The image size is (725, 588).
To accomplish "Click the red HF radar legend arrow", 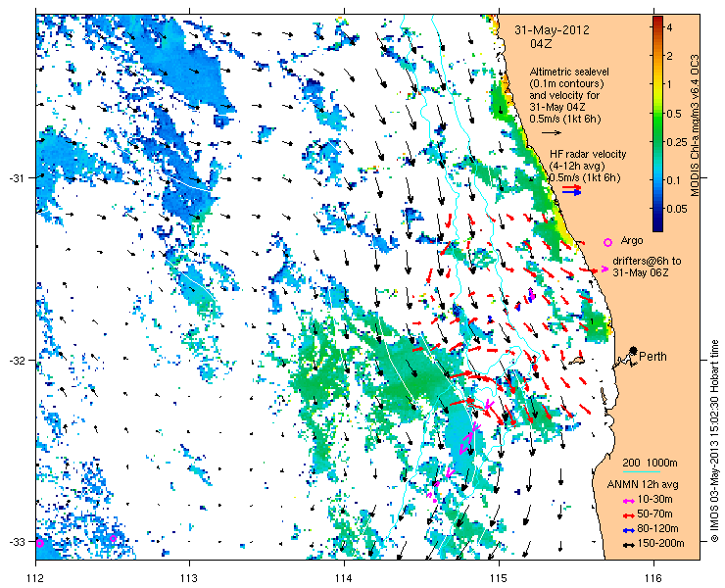I will (x=571, y=187).
